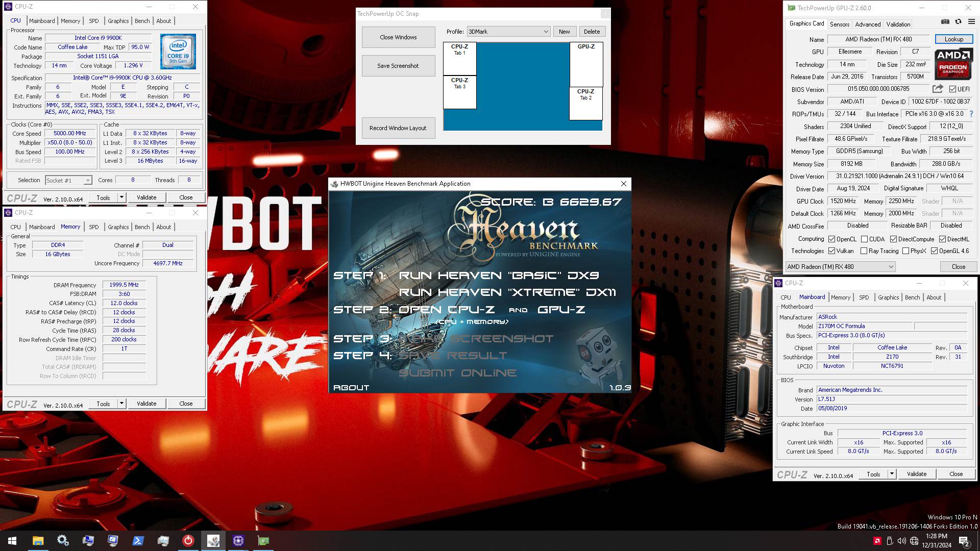980x551 pixels.
Task: Select the purple CPU-Z chip icon on taskbar
Action: [x=238, y=541]
